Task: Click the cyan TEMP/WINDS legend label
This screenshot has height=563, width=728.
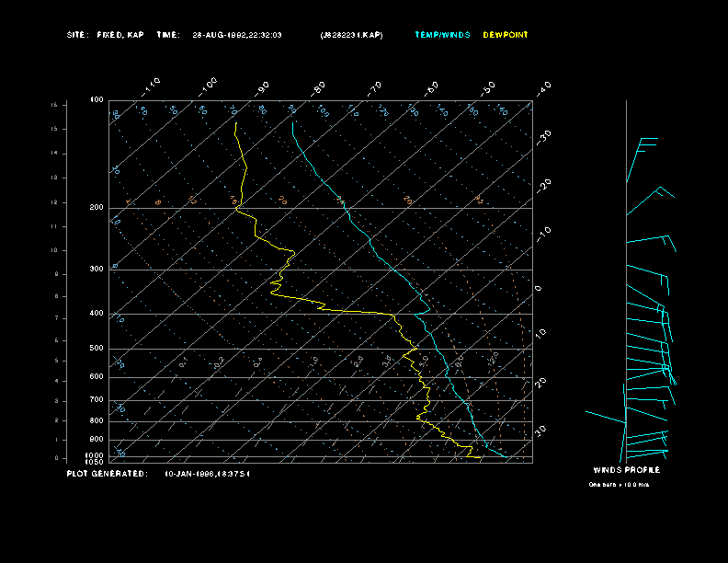Action: pos(442,35)
